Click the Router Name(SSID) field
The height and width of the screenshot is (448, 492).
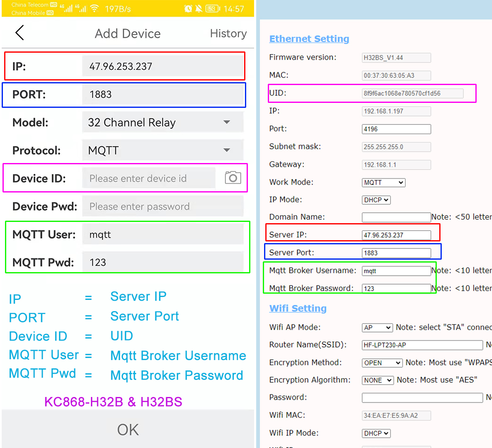click(422, 345)
